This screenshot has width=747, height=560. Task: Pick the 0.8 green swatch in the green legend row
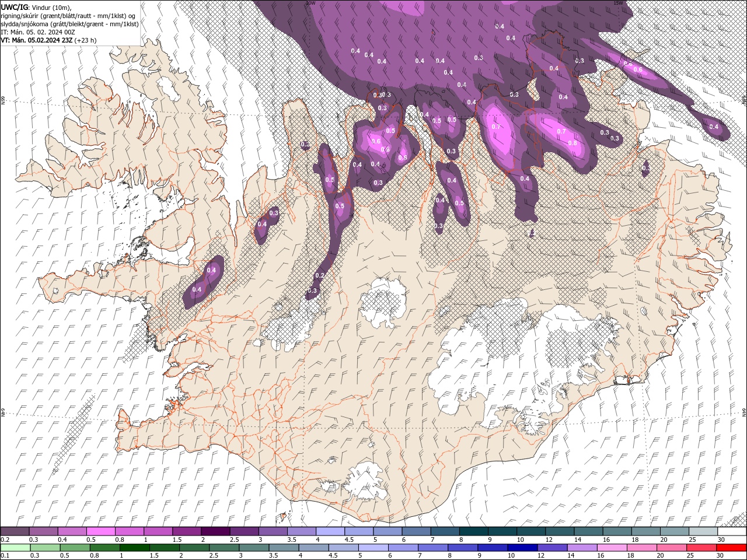104,548
